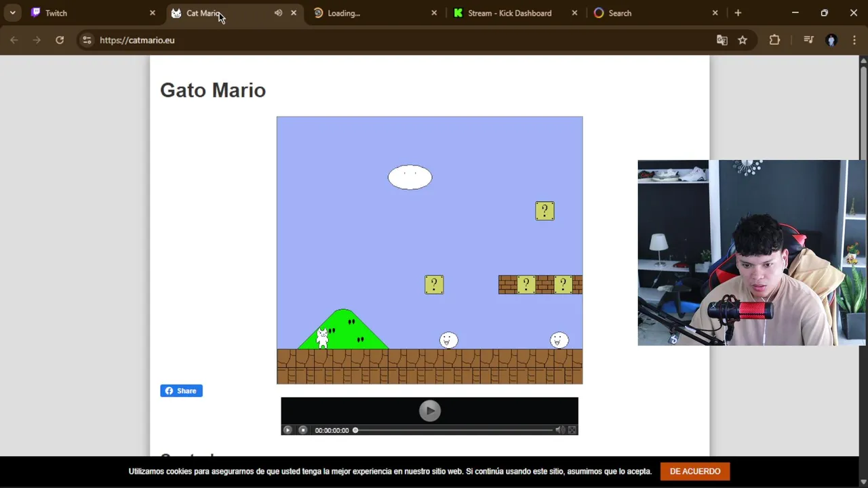Click the small play control
Viewport: 868px width, 488px height.
pos(288,430)
